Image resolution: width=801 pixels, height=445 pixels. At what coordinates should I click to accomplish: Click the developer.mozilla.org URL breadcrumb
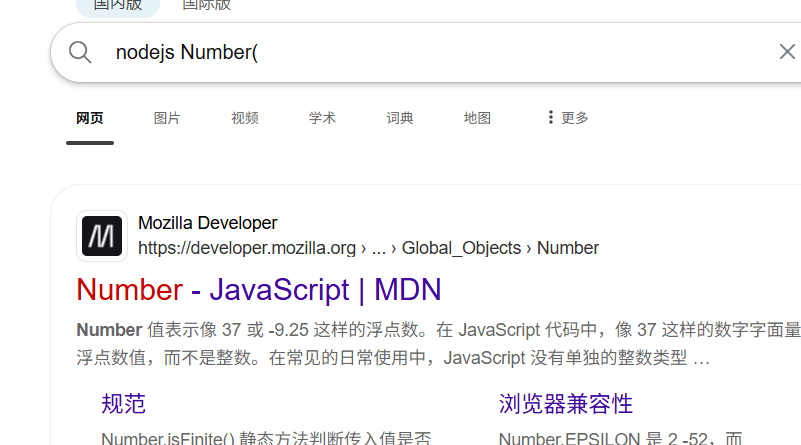(x=368, y=248)
